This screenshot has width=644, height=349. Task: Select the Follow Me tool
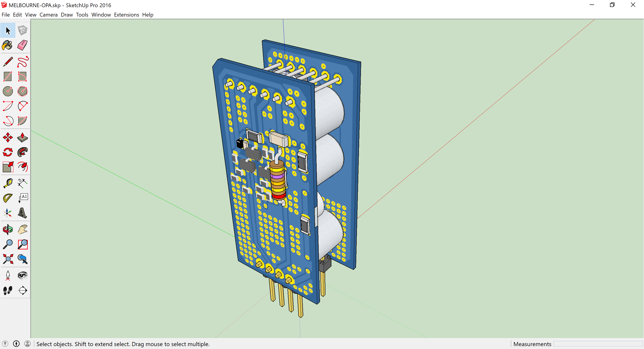23,152
